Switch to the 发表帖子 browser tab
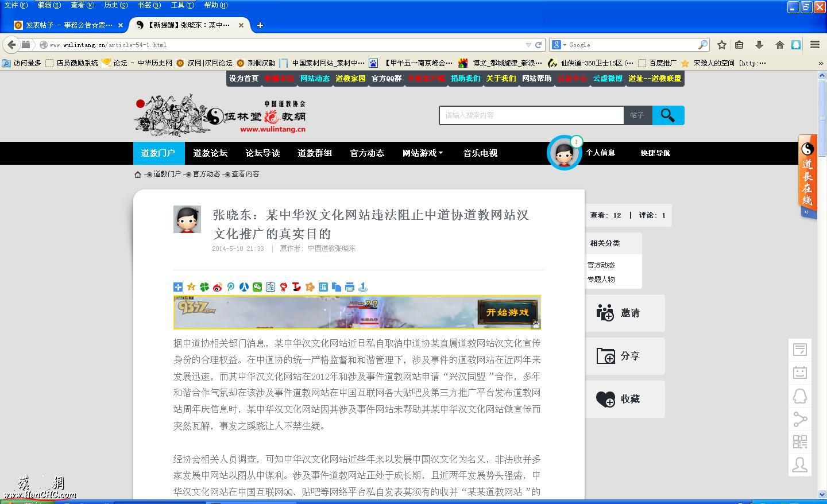 point(63,25)
